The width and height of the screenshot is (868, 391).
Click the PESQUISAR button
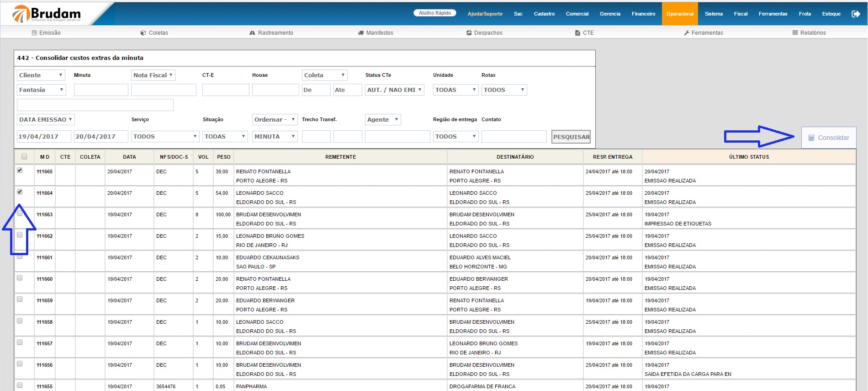[571, 137]
